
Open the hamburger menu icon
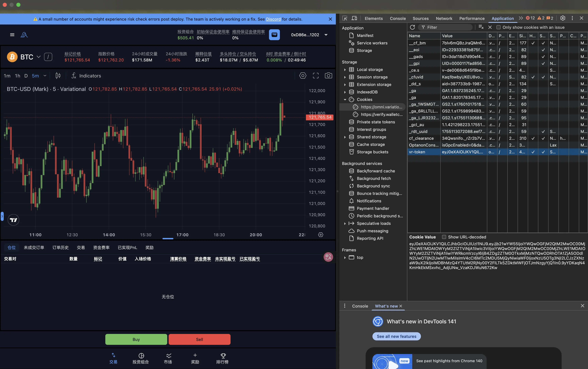[12, 35]
